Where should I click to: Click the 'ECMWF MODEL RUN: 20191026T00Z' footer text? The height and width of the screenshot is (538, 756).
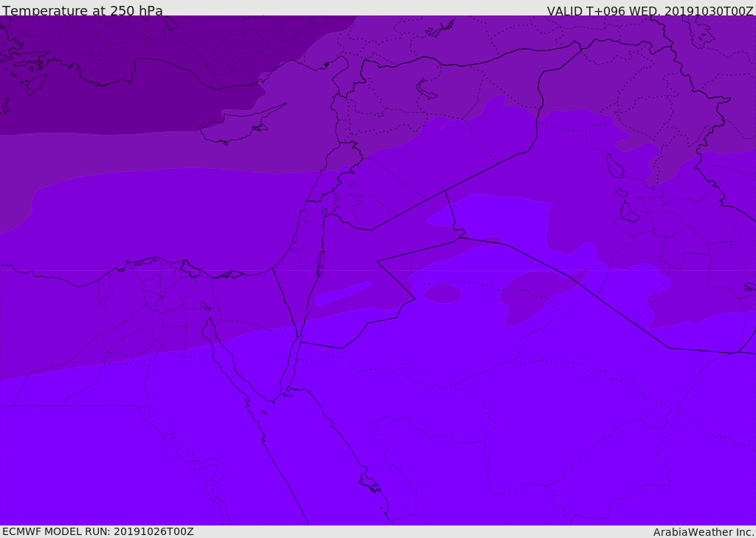click(x=98, y=531)
